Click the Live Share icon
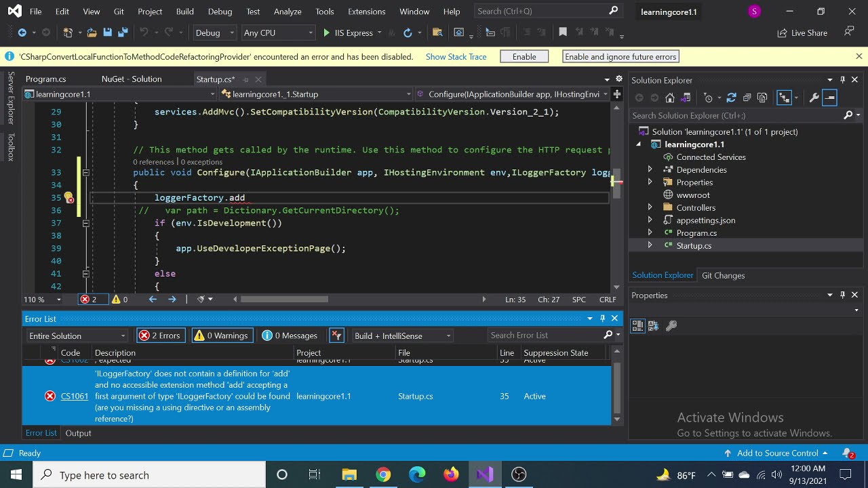Screen dimensions: 868x488 point(803,33)
